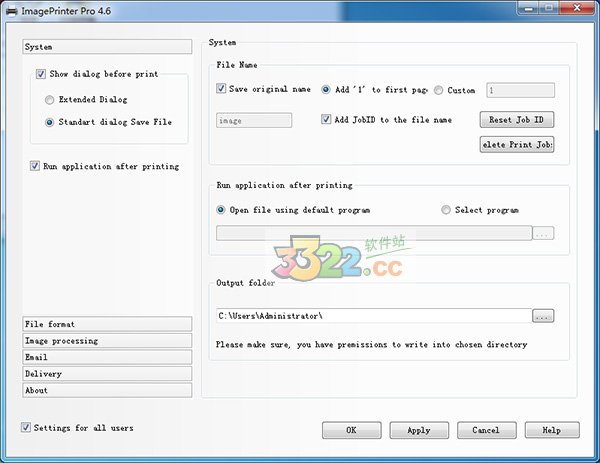Minimize the ImagePrinter Pro window
The width and height of the screenshot is (600, 463).
[x=529, y=8]
